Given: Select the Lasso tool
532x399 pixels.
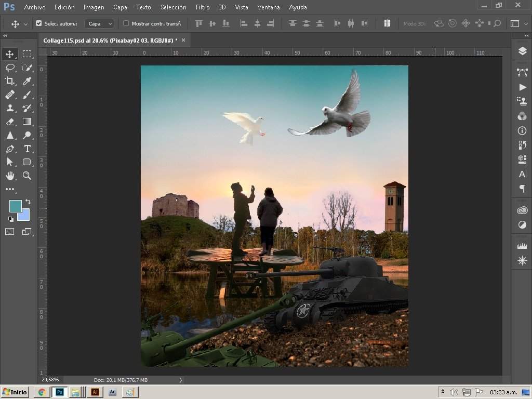Looking at the screenshot, I should coord(10,68).
